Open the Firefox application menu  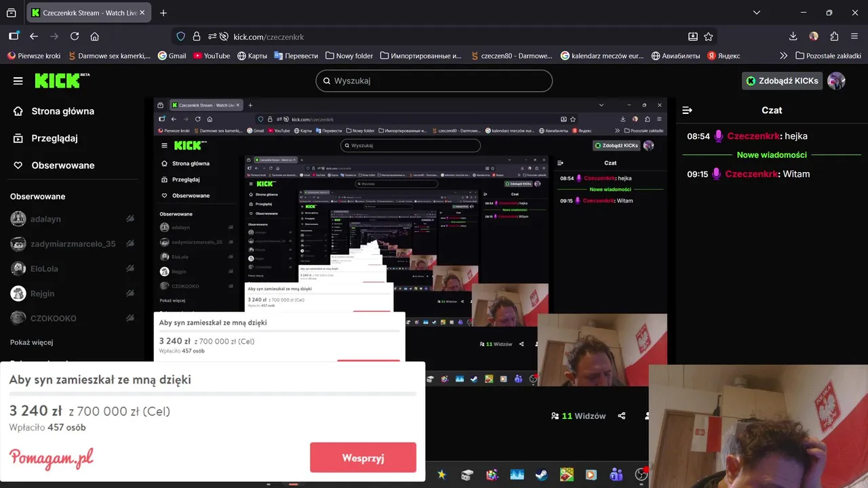tap(854, 37)
